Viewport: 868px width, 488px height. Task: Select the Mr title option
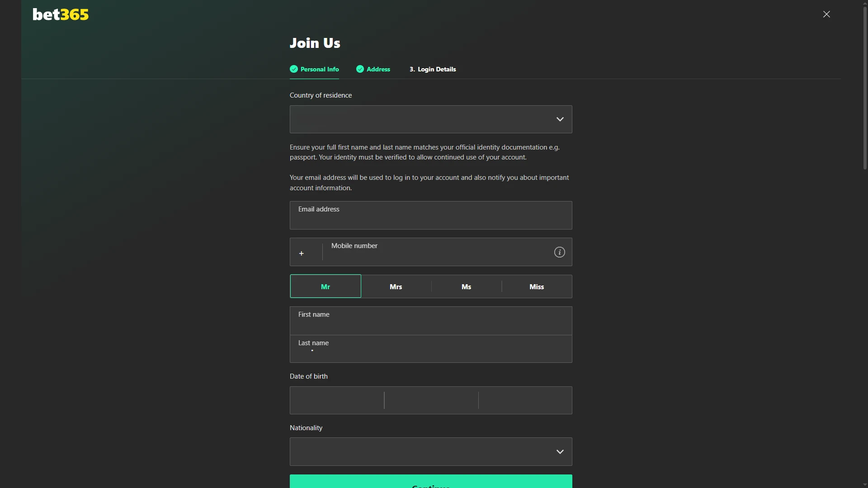click(x=325, y=286)
